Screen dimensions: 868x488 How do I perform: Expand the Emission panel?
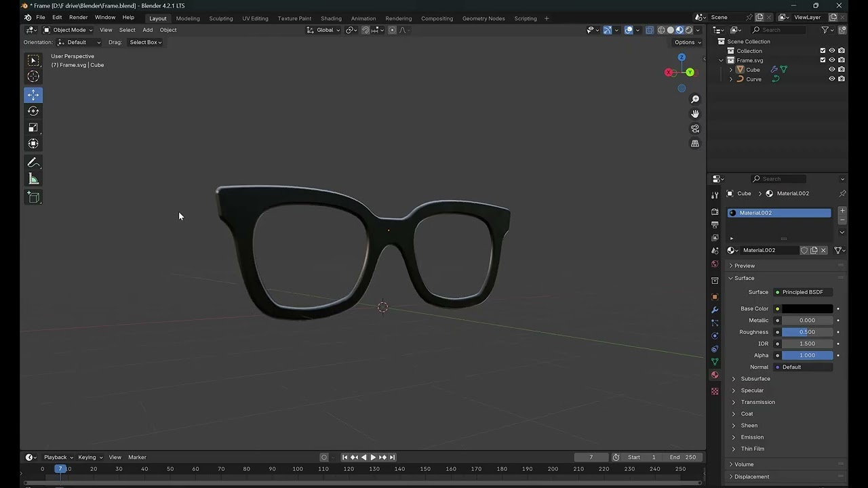point(752,437)
